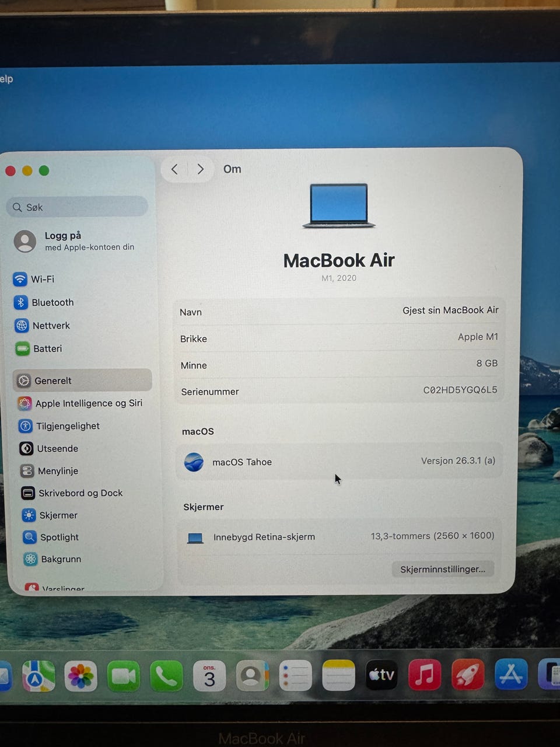Launch Maps from the Dock
Image resolution: width=560 pixels, height=747 pixels.
pyautogui.click(x=38, y=676)
